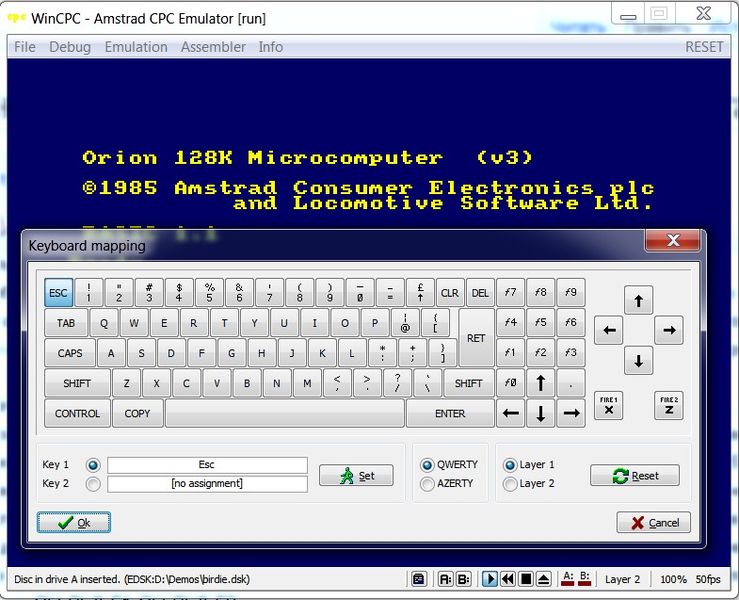Select the f5 function key
The width and height of the screenshot is (739, 600).
pos(541,323)
